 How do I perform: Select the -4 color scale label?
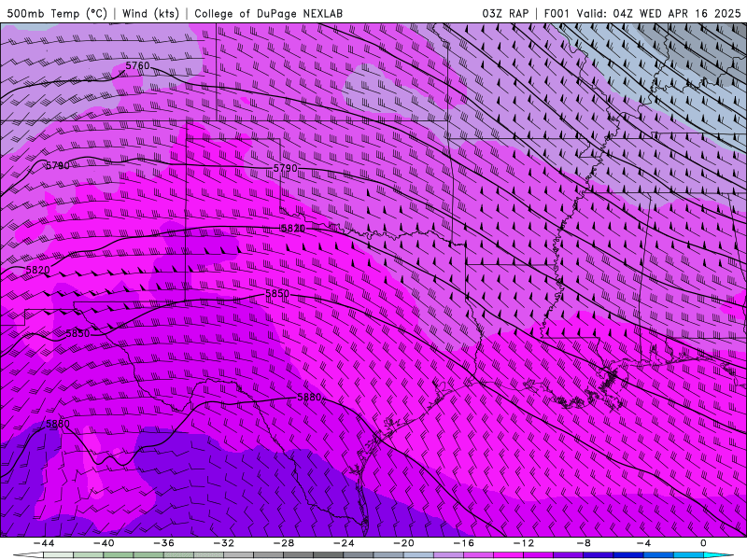pyautogui.click(x=643, y=543)
